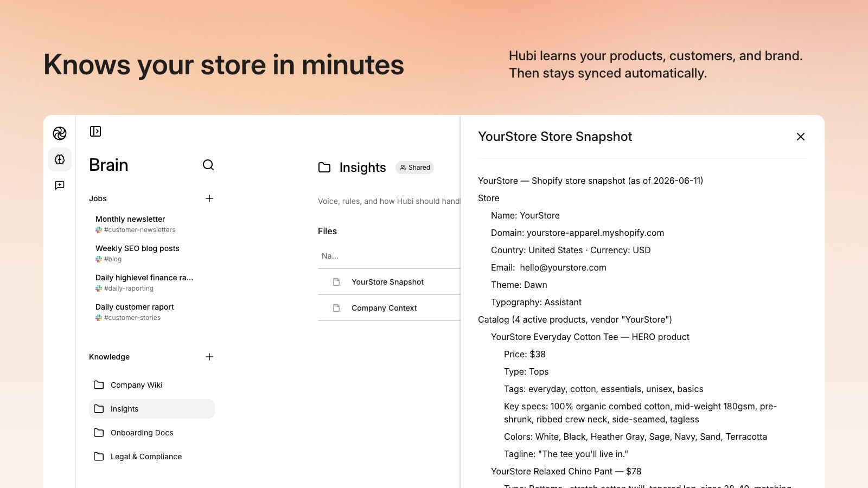
Task: Click the Typography: Assistant line
Action: click(536, 302)
